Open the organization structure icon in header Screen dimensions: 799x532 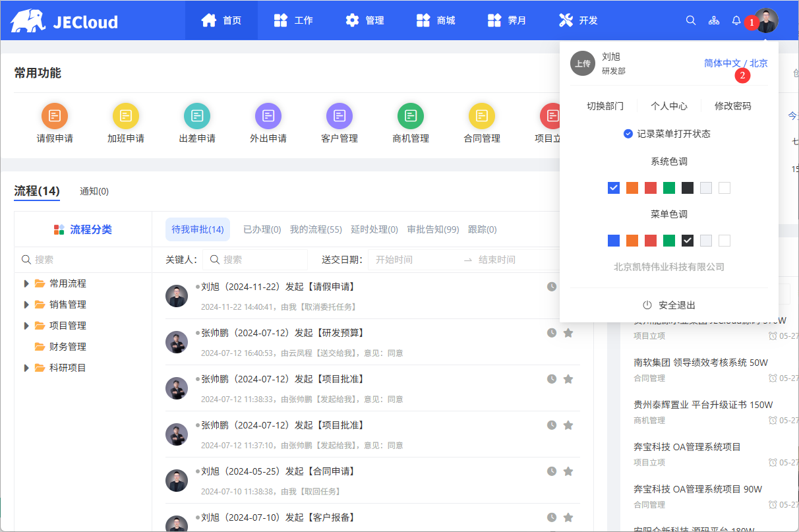click(714, 20)
